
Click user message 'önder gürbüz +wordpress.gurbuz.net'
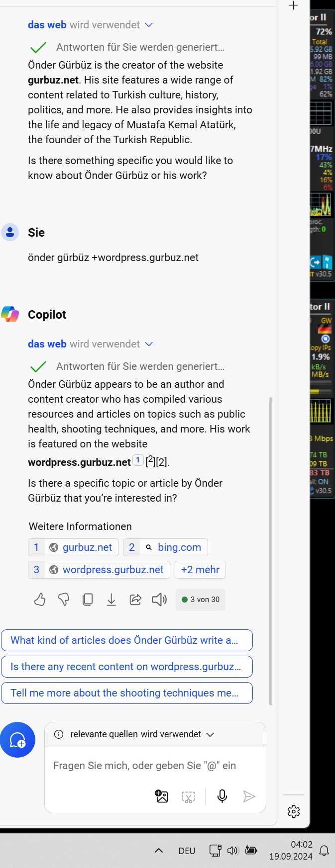click(113, 258)
